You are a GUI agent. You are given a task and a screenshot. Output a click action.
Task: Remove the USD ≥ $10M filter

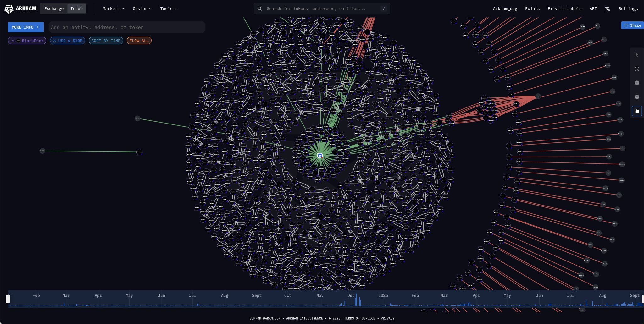click(54, 41)
